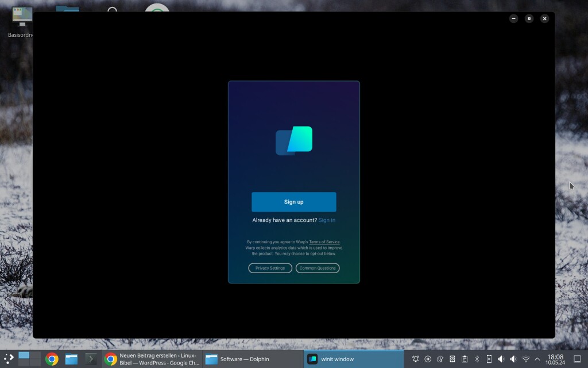Launch the pinned Dolphin file manager icon
The width and height of the screenshot is (588, 368).
tap(71, 359)
